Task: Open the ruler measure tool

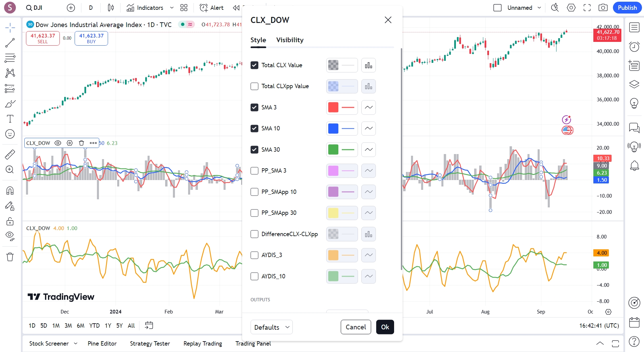Action: (10, 154)
